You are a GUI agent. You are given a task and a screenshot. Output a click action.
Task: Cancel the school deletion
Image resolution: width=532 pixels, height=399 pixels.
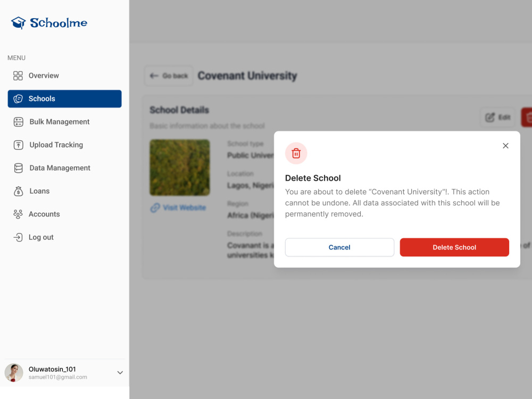tap(339, 247)
